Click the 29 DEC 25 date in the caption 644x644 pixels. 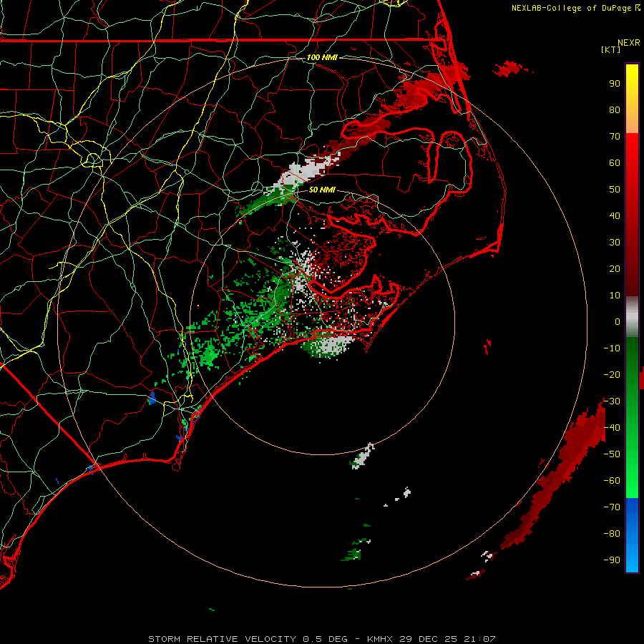pyautogui.click(x=429, y=639)
